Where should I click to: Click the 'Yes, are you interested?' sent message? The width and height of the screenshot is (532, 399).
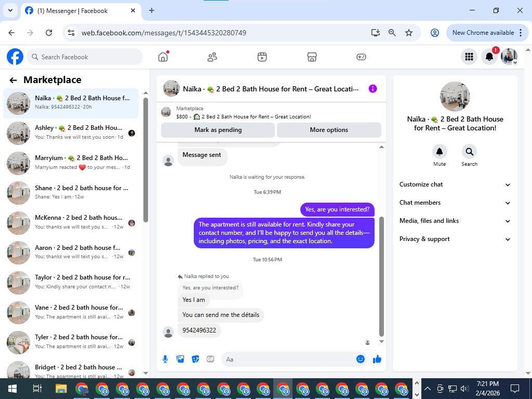(x=337, y=209)
